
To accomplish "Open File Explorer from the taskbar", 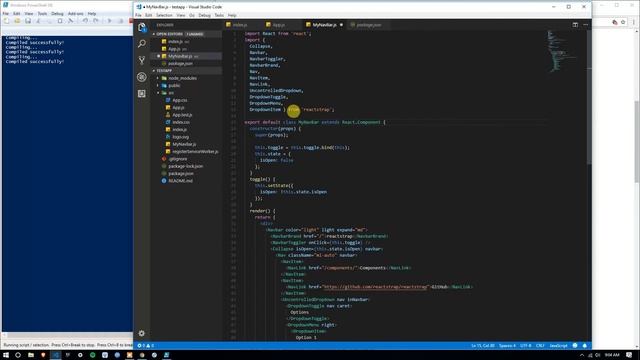I will [31, 355].
